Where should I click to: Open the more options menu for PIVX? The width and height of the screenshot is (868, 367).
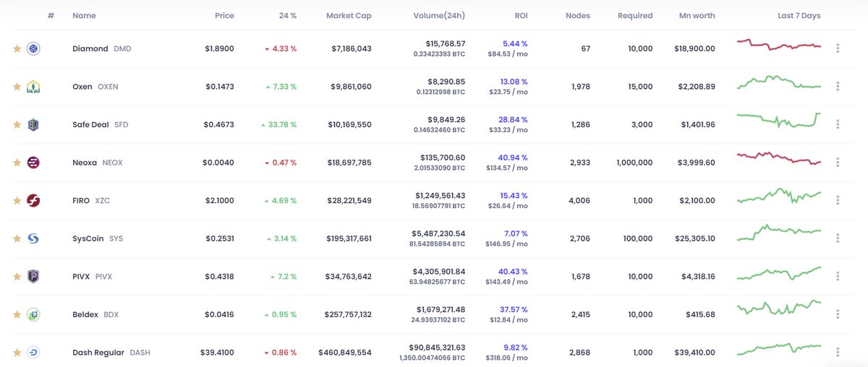coord(838,277)
